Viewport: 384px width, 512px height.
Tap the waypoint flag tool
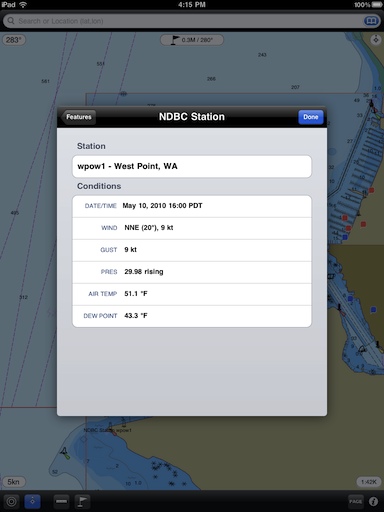82,501
